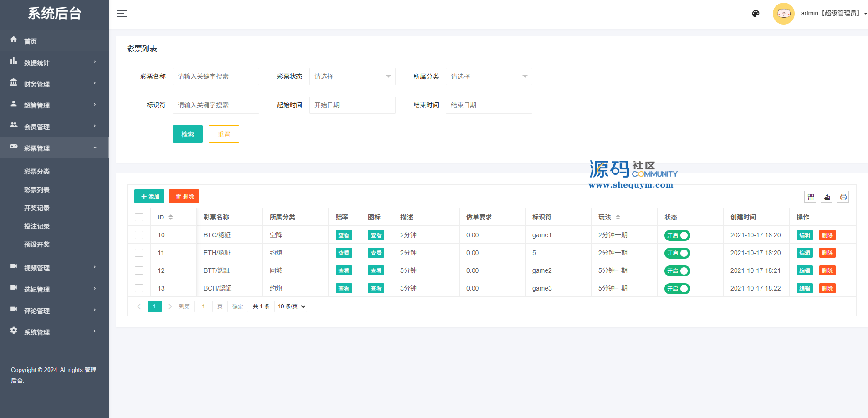Click the hamburger menu collapse icon
Image resolution: width=868 pixels, height=418 pixels.
[122, 14]
